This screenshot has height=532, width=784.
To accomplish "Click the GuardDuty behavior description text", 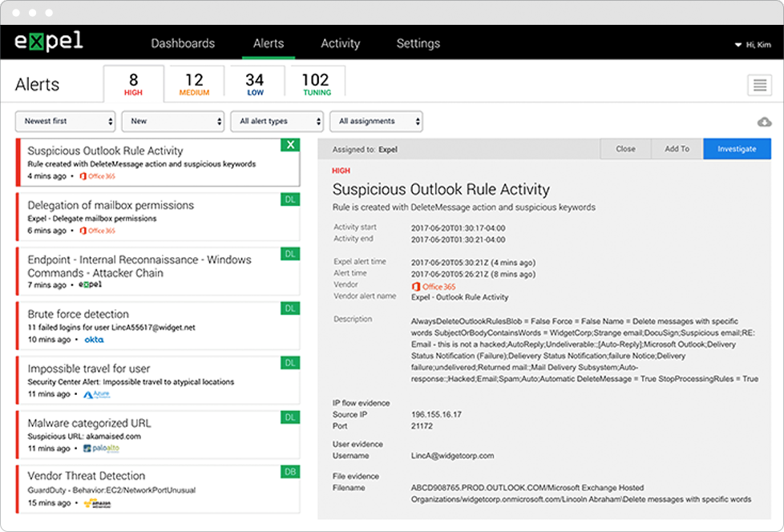I will pos(111,490).
